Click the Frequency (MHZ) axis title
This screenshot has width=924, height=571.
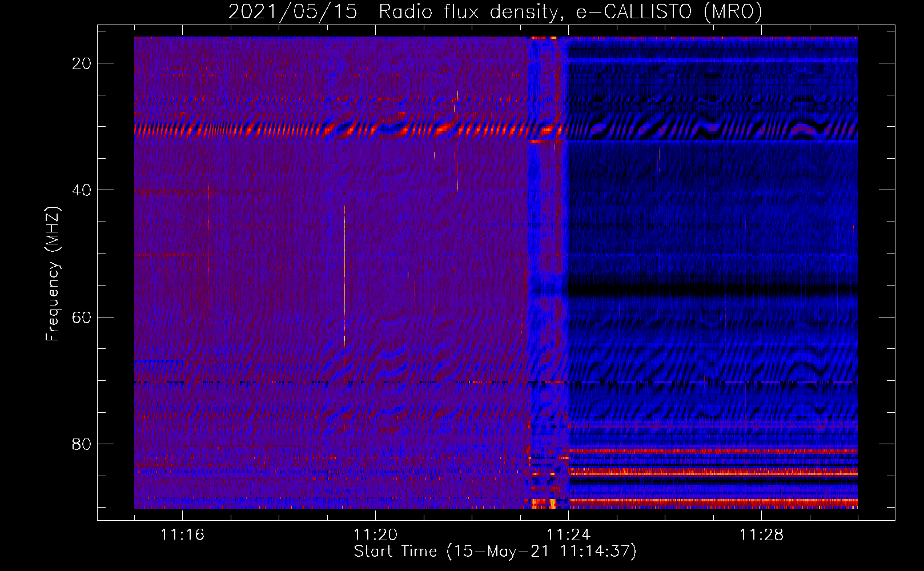[53, 274]
